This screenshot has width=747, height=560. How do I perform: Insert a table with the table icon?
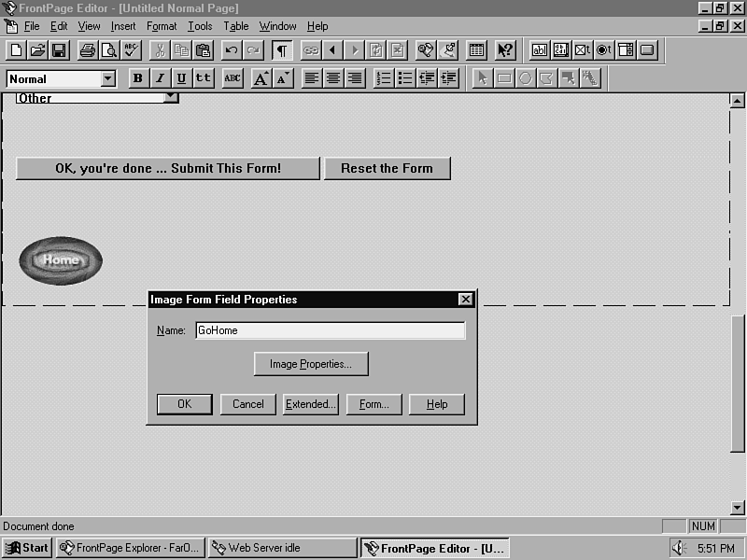coord(476,50)
